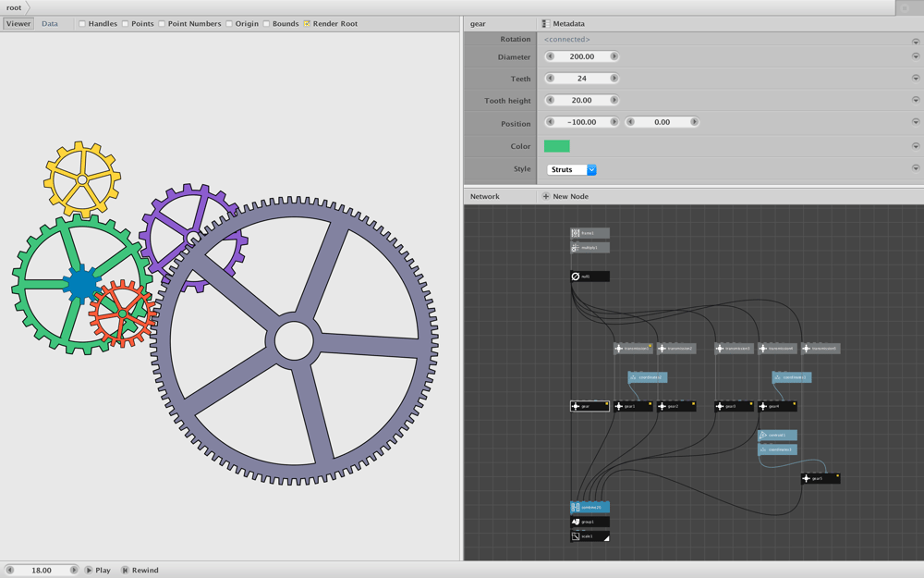Increase the Teeth count with right arrow
The image size is (924, 578).
614,79
